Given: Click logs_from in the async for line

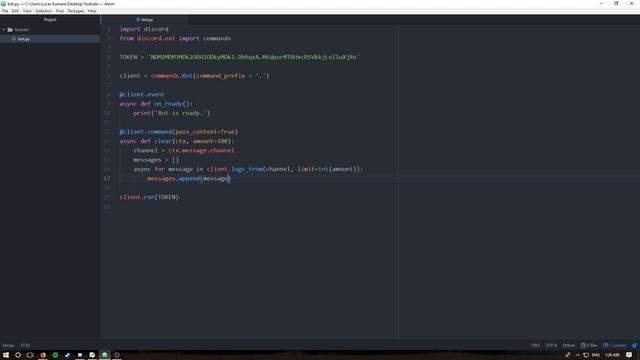Looking at the screenshot, I should (x=247, y=169).
